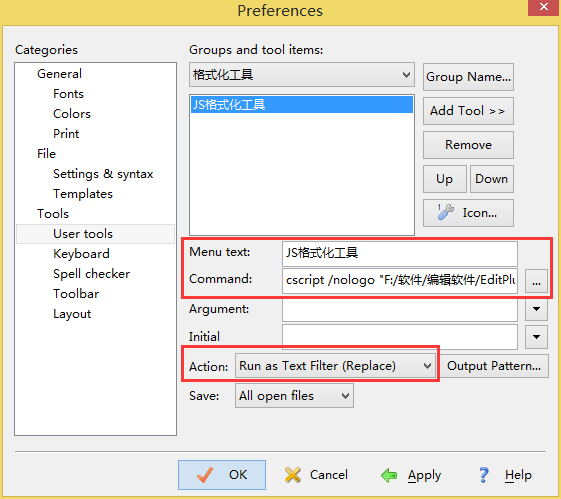
Task: Open the Action combo box
Action: (x=335, y=366)
